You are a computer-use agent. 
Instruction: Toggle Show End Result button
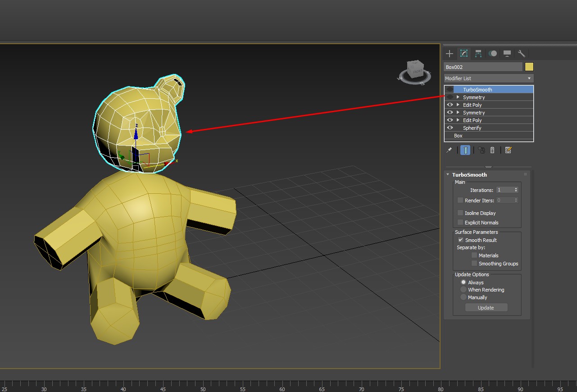click(466, 150)
